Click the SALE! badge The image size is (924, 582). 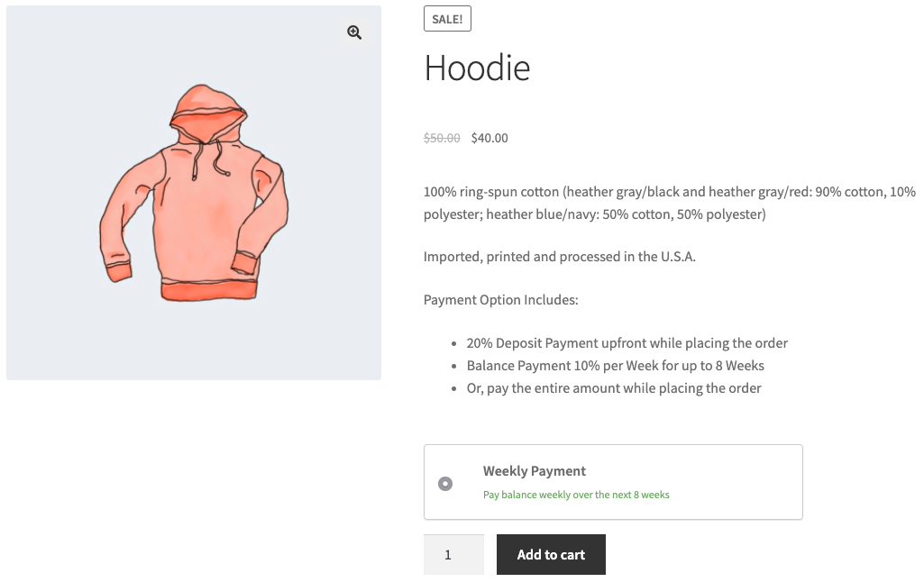click(x=447, y=19)
